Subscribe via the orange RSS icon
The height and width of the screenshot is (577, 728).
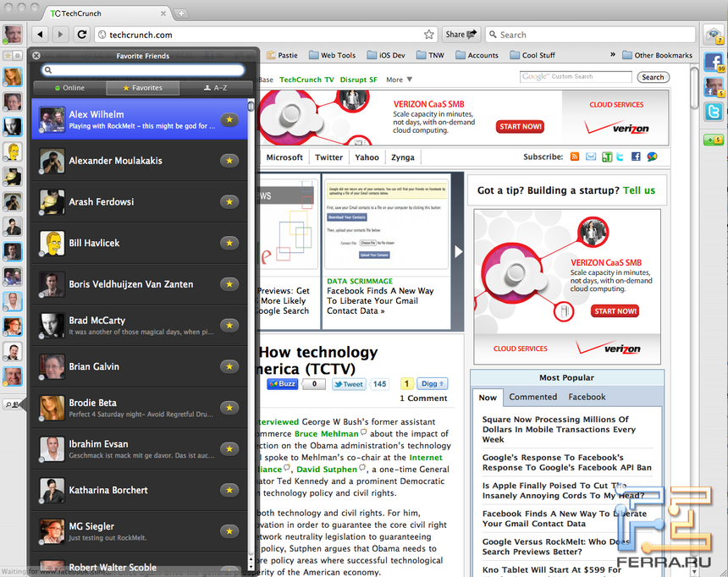click(575, 157)
